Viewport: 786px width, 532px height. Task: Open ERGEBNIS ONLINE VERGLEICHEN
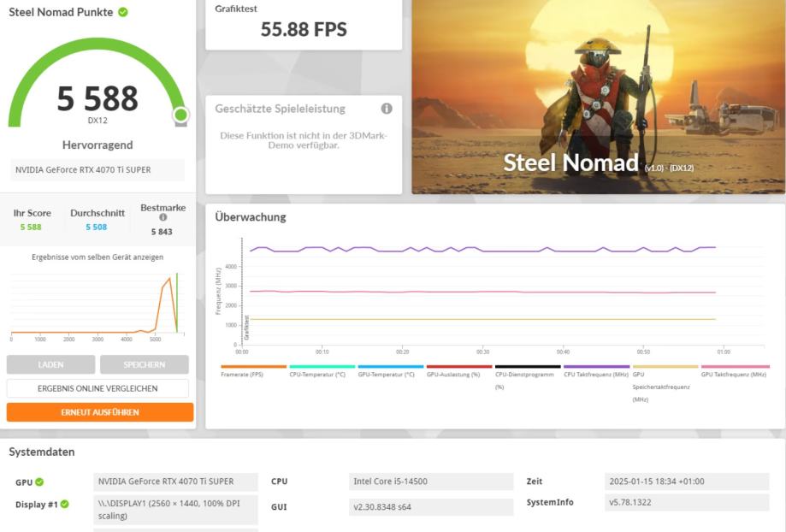pos(98,388)
